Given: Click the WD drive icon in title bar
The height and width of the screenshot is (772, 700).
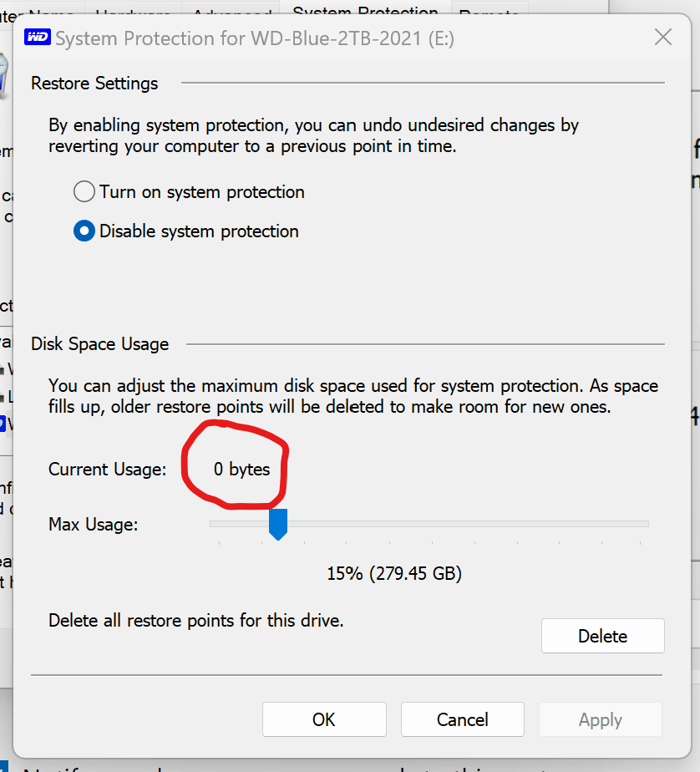Looking at the screenshot, I should tap(38, 38).
